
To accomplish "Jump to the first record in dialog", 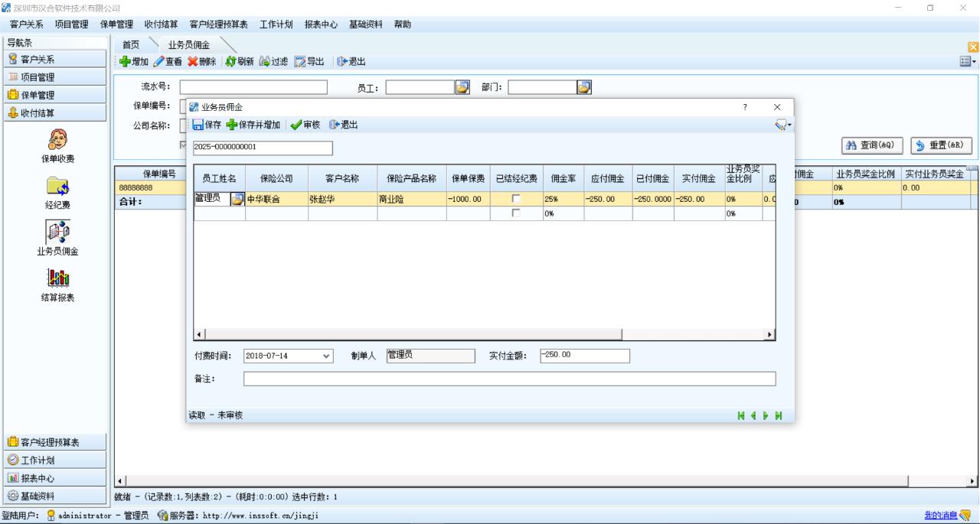I will (x=741, y=415).
